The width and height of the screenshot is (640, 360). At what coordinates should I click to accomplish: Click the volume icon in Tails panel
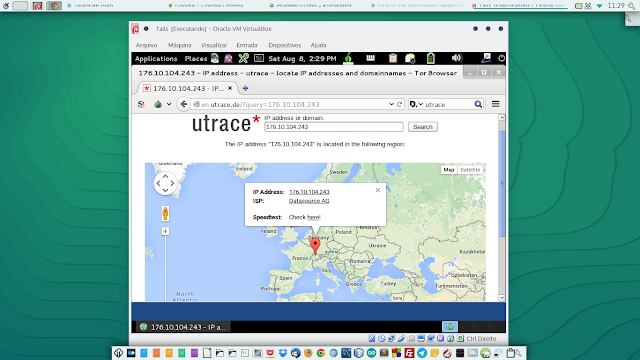(x=456, y=58)
